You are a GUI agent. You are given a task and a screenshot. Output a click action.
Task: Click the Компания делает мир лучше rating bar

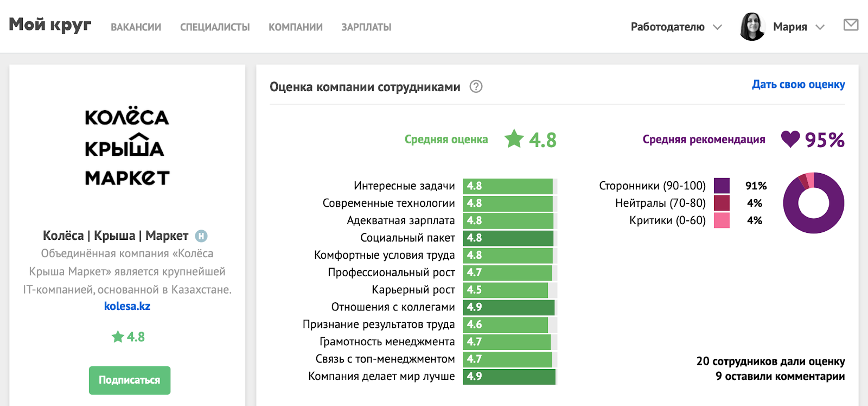pos(510,377)
